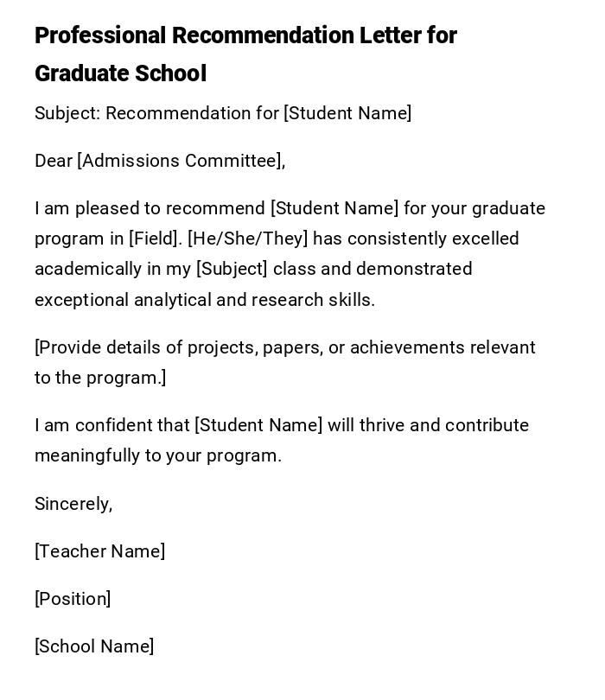605x700 pixels.
Task: Click the title line "Professional Recommendation Letter for"
Action: (x=245, y=35)
